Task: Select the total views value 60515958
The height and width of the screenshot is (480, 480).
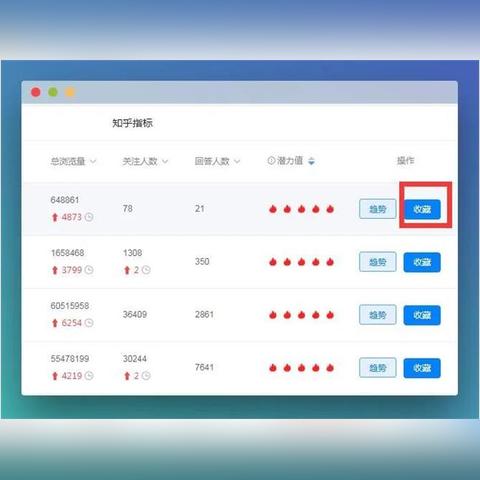Action: [x=70, y=306]
